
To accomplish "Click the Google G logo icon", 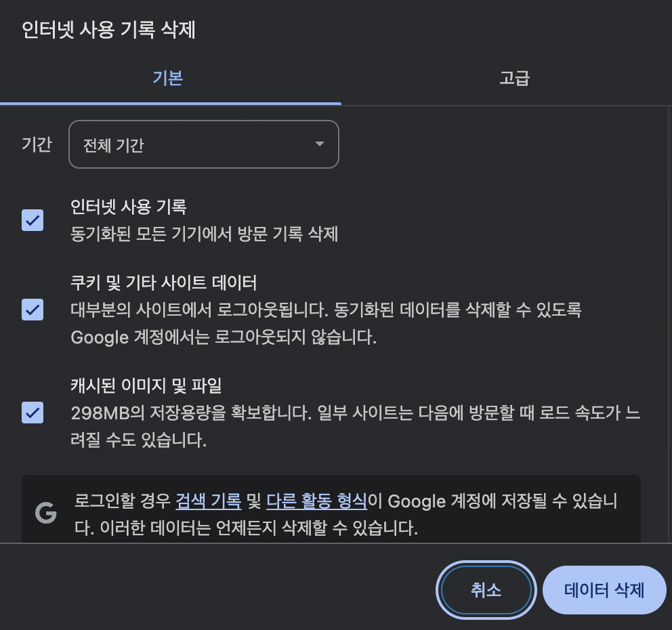I will click(46, 513).
